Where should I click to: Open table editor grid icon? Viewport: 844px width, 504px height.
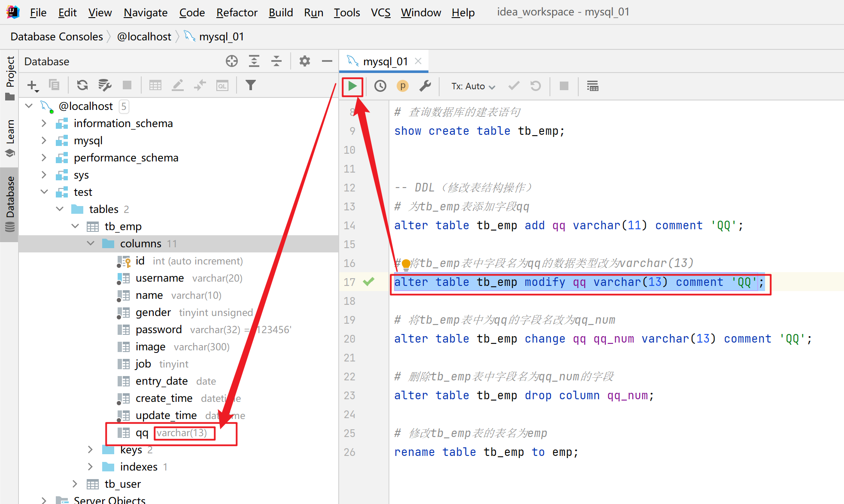155,85
